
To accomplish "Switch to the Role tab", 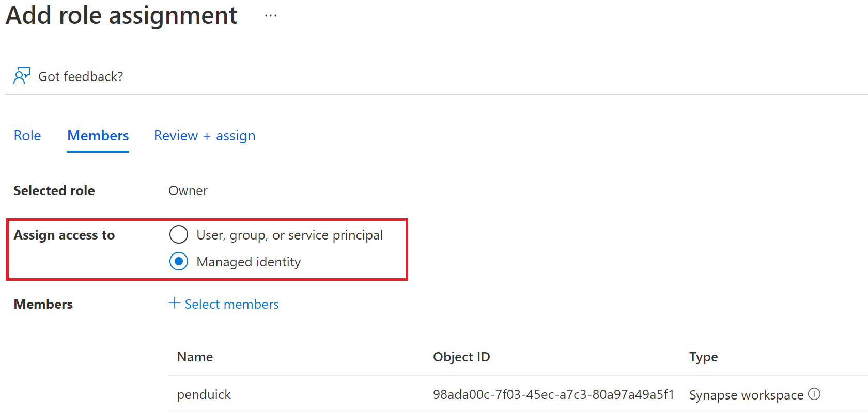I will 27,136.
